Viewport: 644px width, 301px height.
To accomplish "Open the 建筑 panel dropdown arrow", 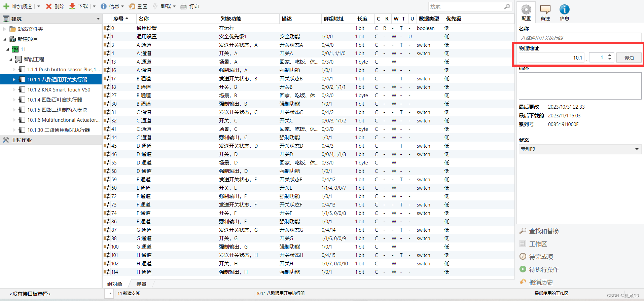I will 98,19.
